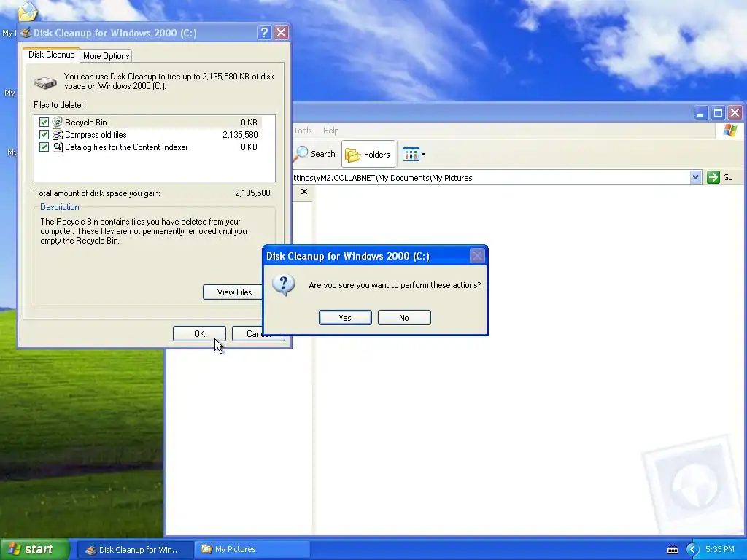
Task: Uncheck the Recycle Bin checkbox
Action: point(44,122)
